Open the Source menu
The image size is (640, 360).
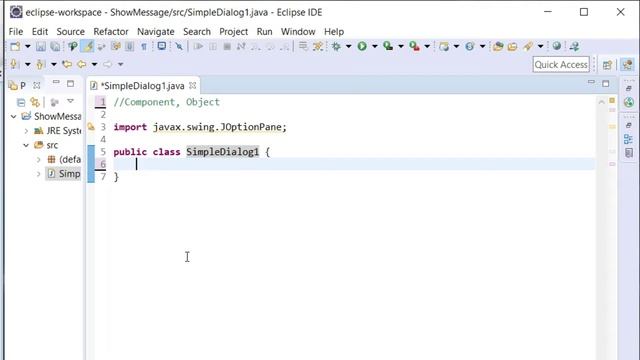pos(71,31)
